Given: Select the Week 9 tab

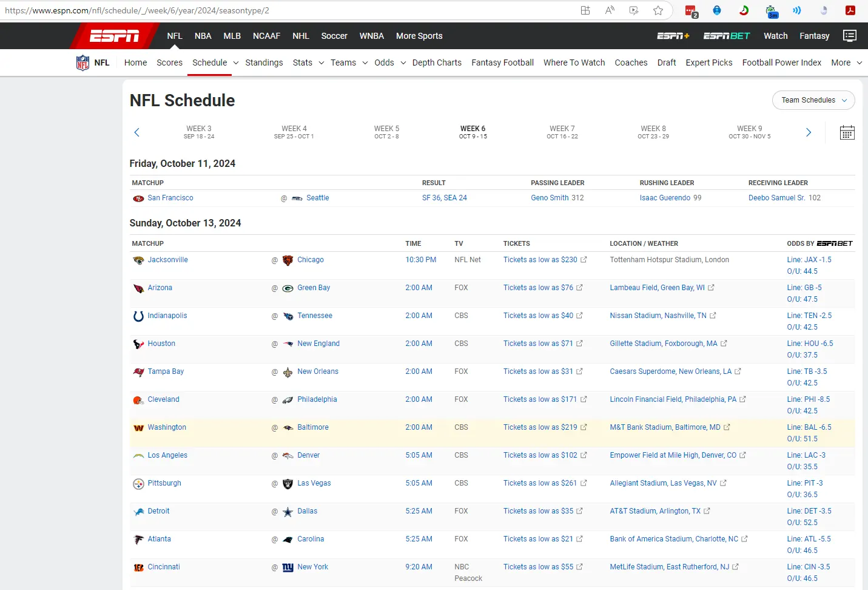Looking at the screenshot, I should click(x=750, y=132).
